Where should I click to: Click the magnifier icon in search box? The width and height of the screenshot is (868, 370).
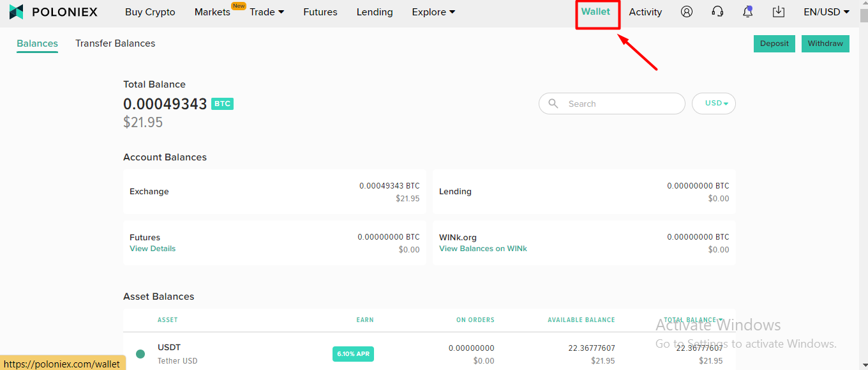tap(553, 104)
